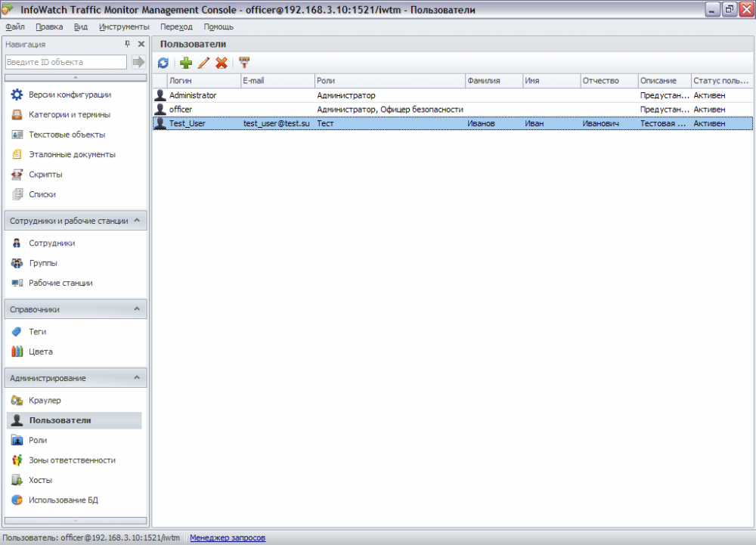Viewport: 756px width, 545px height.
Task: Add a new user with the green plus icon
Action: pos(186,63)
